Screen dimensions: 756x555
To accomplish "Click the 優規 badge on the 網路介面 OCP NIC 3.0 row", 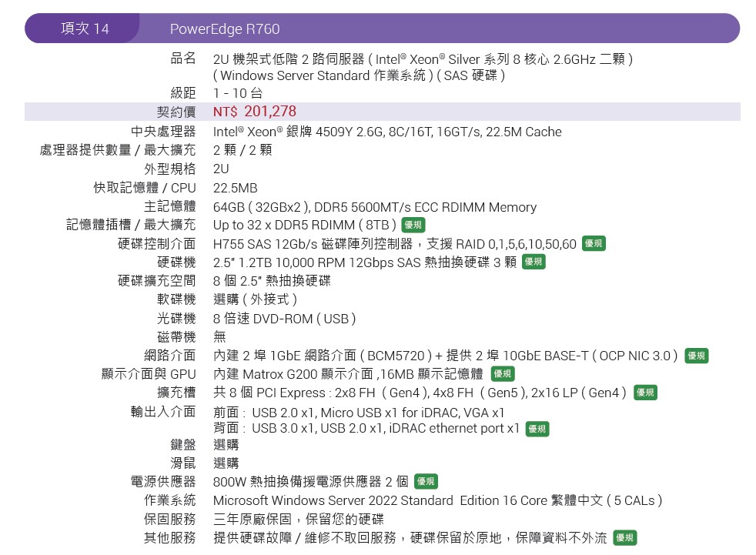I will click(x=697, y=356).
